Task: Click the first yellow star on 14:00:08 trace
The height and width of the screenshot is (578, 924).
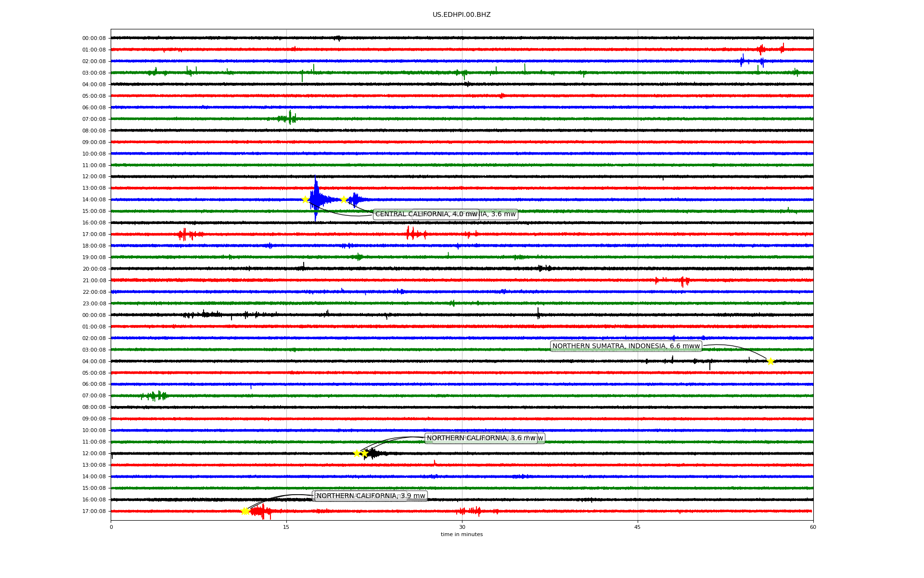Action: point(305,199)
